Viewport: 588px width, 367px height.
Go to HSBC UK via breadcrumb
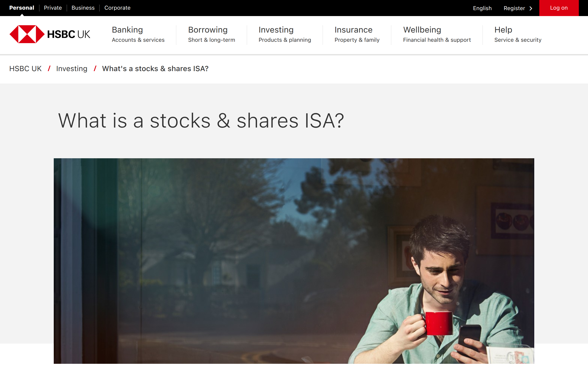[x=25, y=69]
